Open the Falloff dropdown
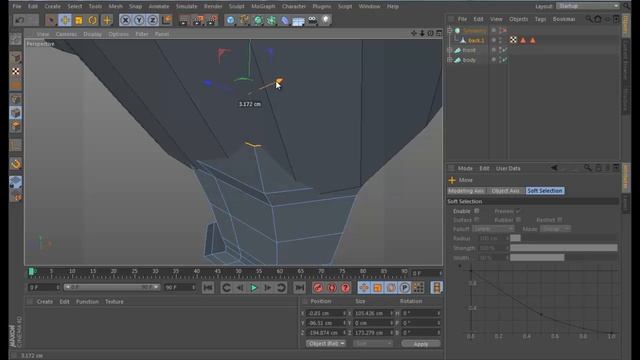Screen dimensions: 640x360 [493, 229]
